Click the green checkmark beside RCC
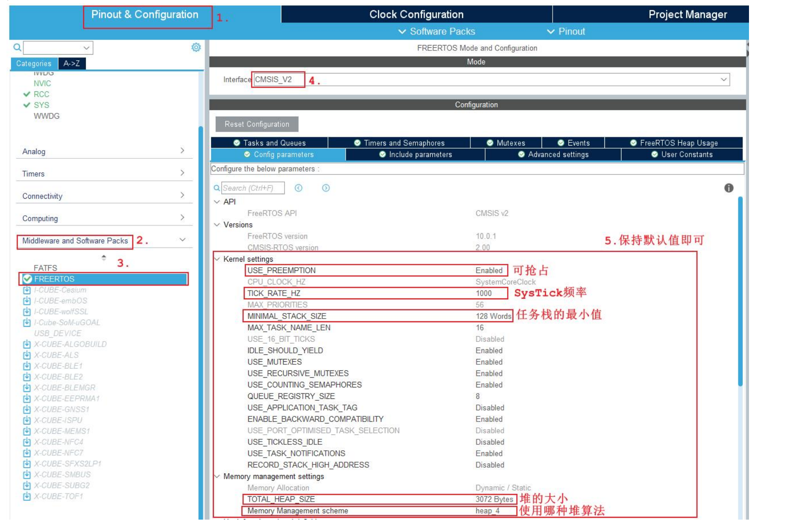 click(27, 94)
